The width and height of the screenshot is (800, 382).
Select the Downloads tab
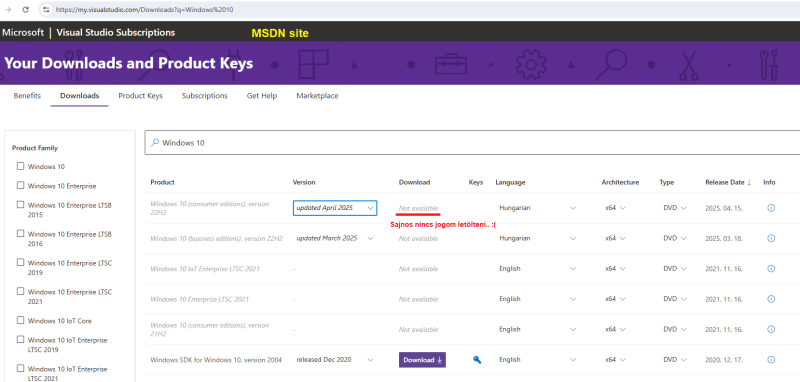pos(80,95)
